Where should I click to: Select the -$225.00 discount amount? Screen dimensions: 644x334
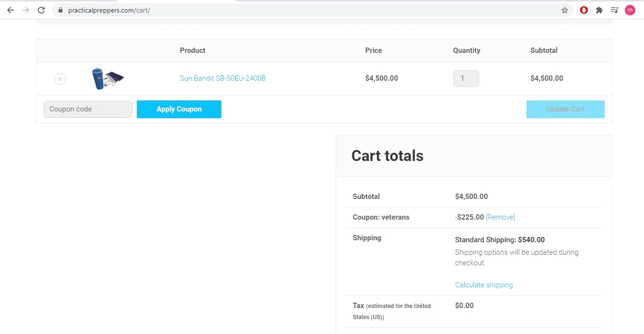click(x=470, y=217)
